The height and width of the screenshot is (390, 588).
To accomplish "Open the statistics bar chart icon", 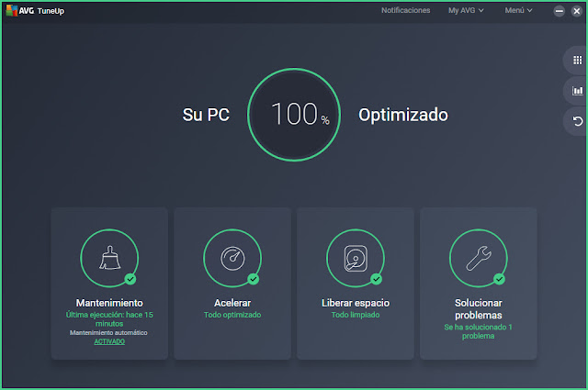I will (578, 91).
